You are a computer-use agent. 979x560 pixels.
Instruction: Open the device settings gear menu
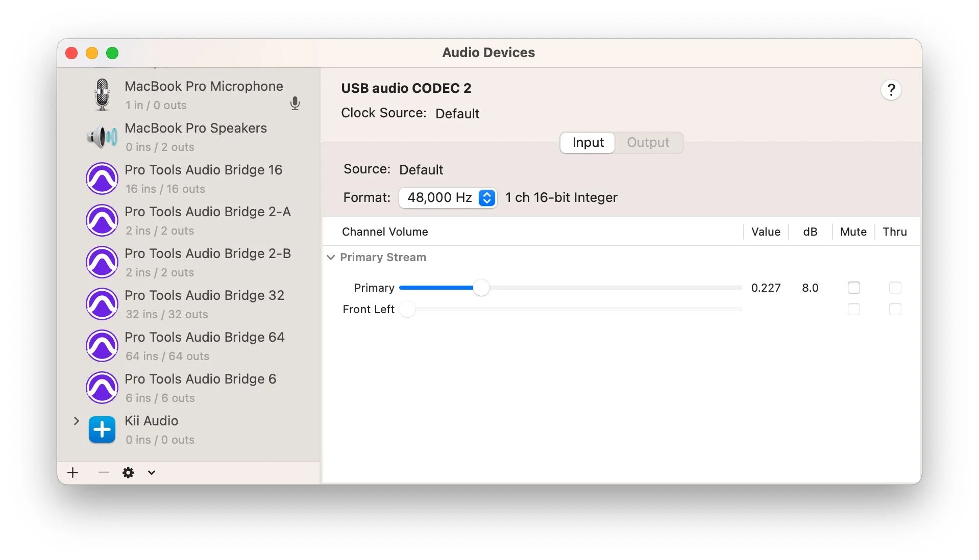point(128,472)
